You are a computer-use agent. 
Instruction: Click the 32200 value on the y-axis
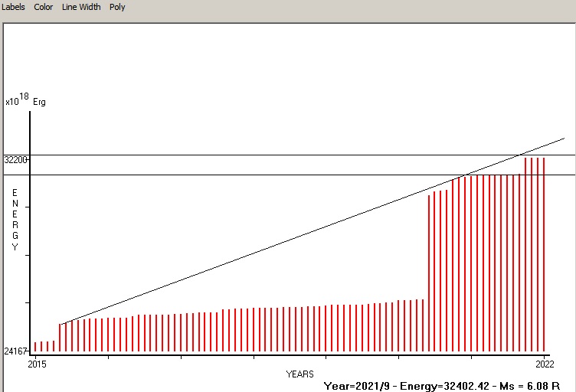pyautogui.click(x=15, y=160)
